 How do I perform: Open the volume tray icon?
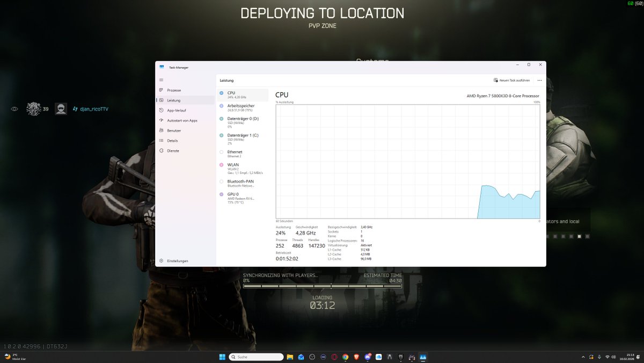(614, 357)
